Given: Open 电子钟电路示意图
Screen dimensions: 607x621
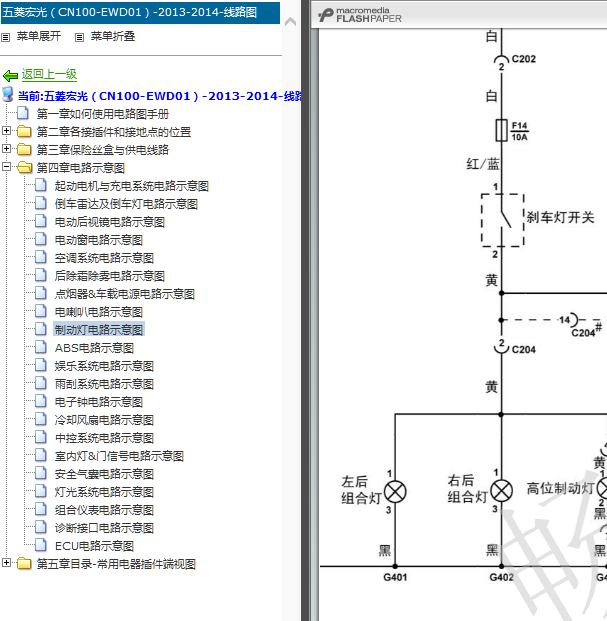Looking at the screenshot, I should pyautogui.click(x=99, y=402).
